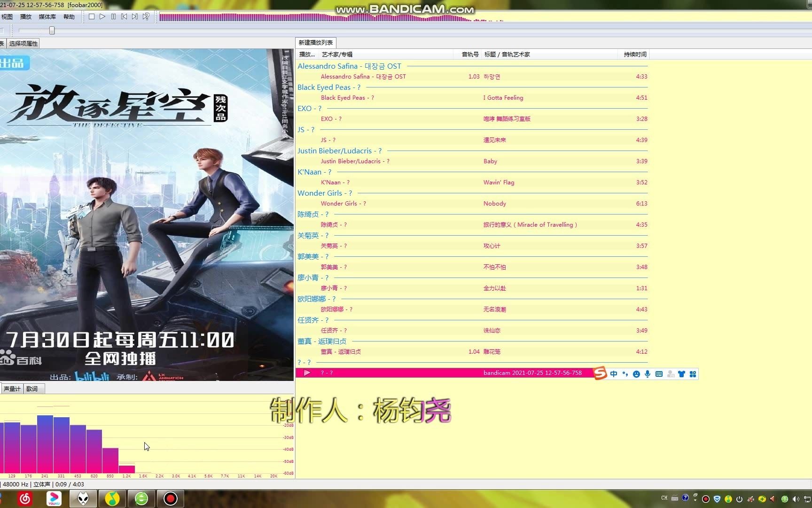Select the track 无名浪潮

[472, 310]
